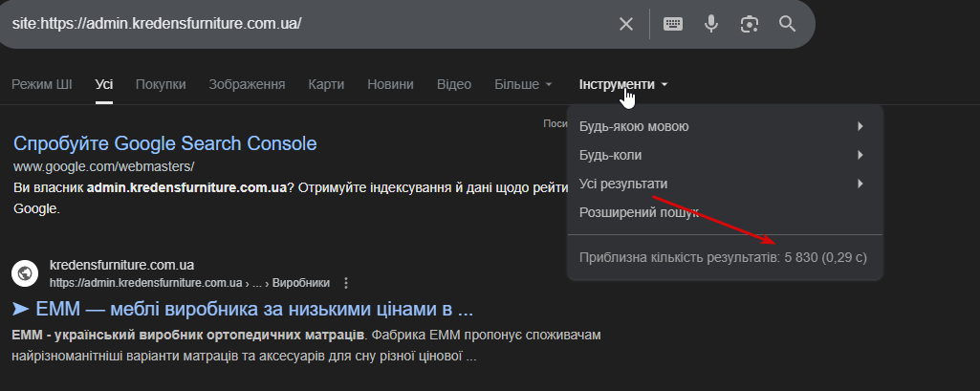Go to Відео tab
The height and width of the screenshot is (391, 980).
point(454,84)
